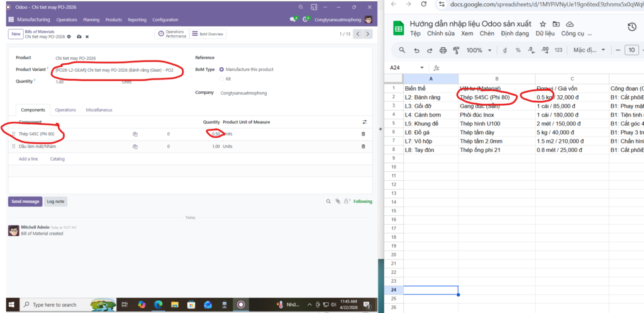Open the component column settings adjuster

coord(364,122)
